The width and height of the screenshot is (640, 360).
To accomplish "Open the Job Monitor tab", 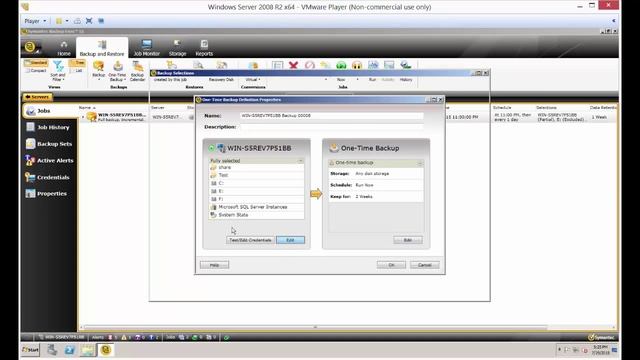I will 147,48.
